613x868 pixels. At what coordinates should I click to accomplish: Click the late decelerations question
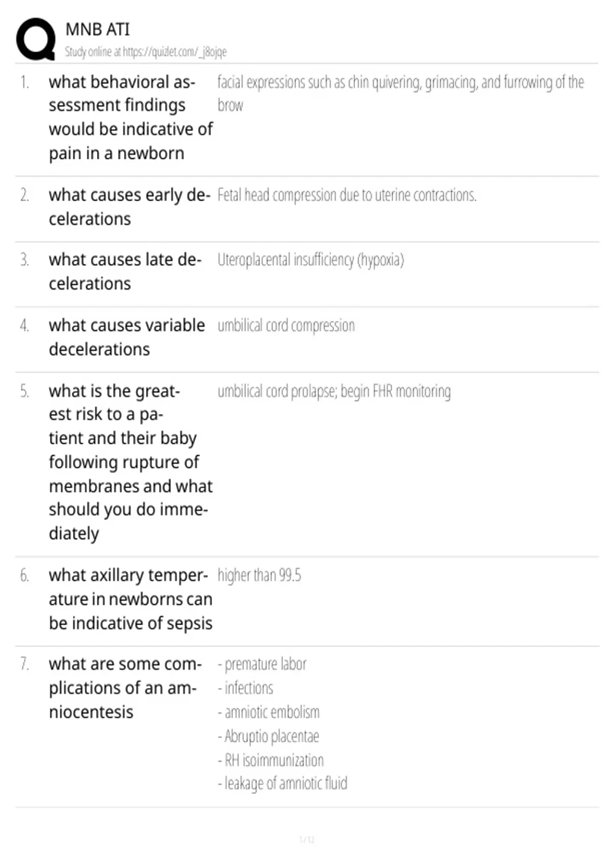pyautogui.click(x=125, y=272)
